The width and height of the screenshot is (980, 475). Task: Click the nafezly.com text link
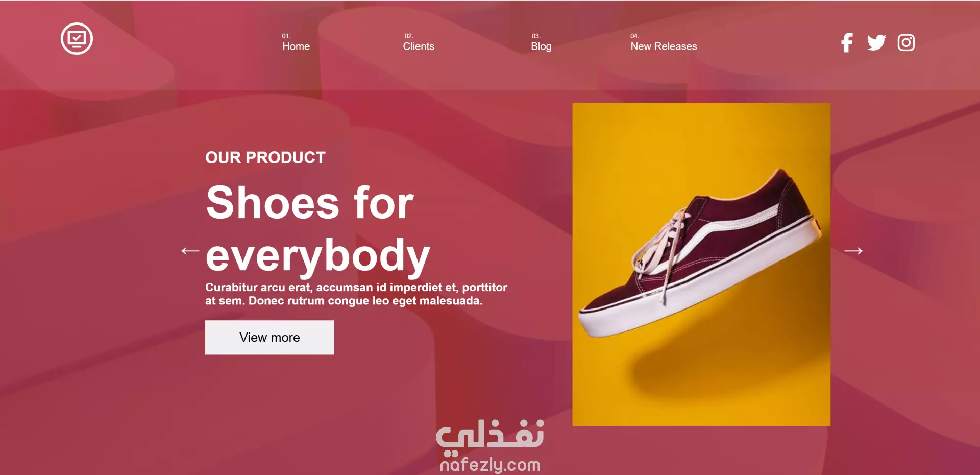point(490,465)
